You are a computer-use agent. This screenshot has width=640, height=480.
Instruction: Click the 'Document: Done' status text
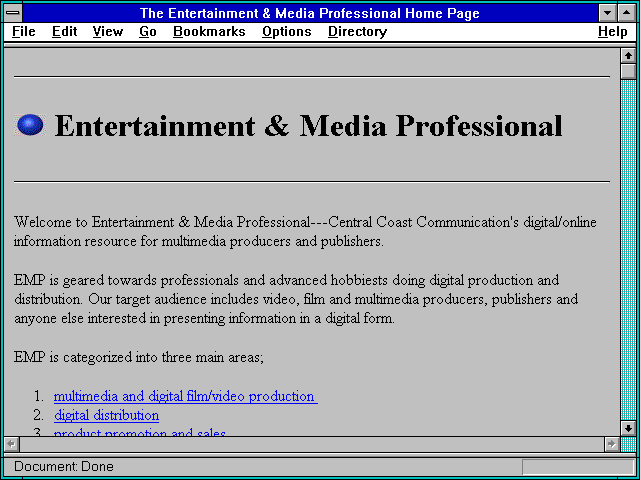point(64,466)
